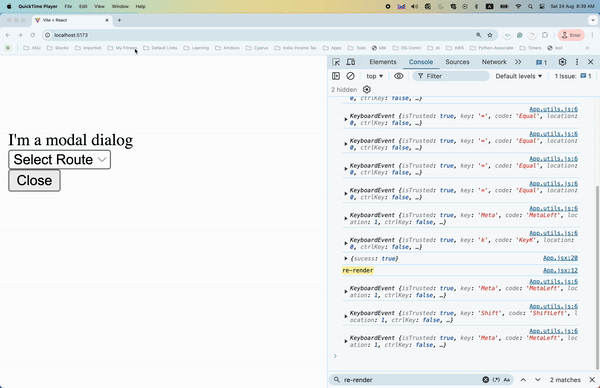
Task: Open the QuickTime Player File menu
Action: tap(68, 7)
